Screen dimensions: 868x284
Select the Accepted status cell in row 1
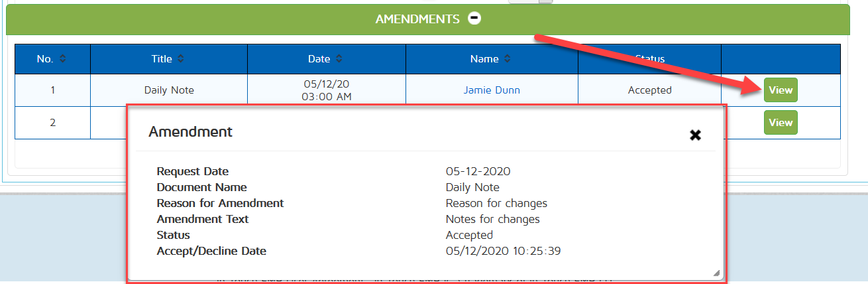tap(649, 90)
